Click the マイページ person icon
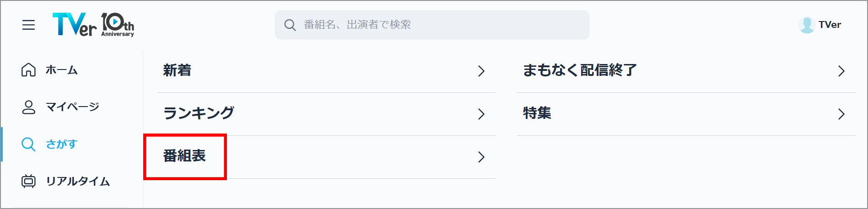Image resolution: width=868 pixels, height=209 pixels. [28, 107]
